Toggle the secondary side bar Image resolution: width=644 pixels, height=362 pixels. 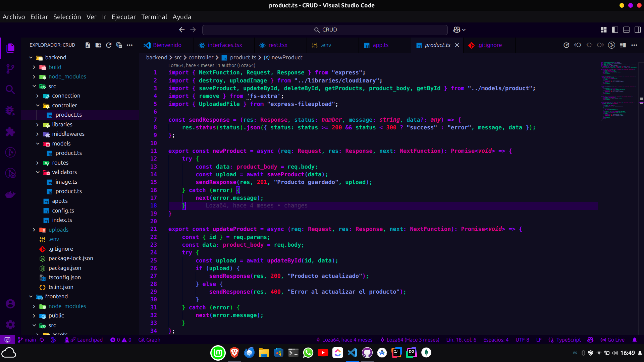coord(638,30)
